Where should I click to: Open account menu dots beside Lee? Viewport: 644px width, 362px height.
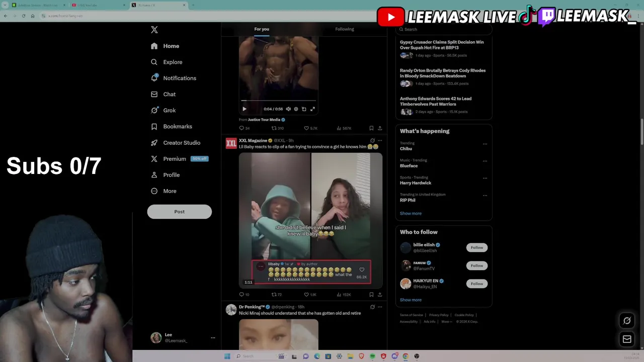pos(213,338)
